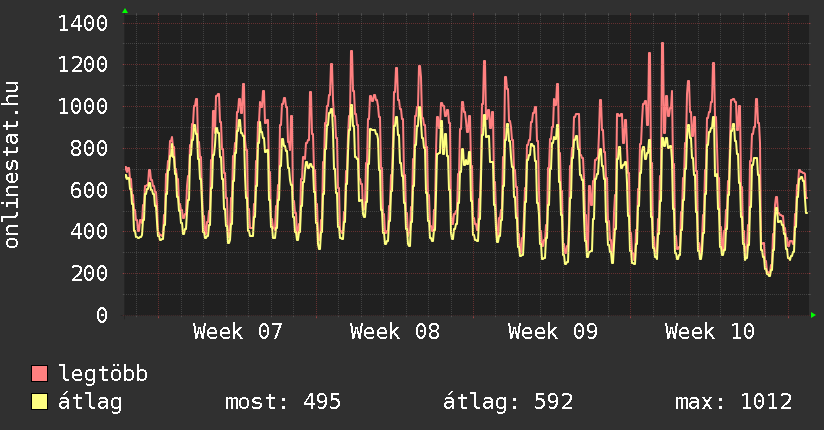Click the 'átlag: 592' average statistic
This screenshot has height=430, width=824.
pos(508,402)
